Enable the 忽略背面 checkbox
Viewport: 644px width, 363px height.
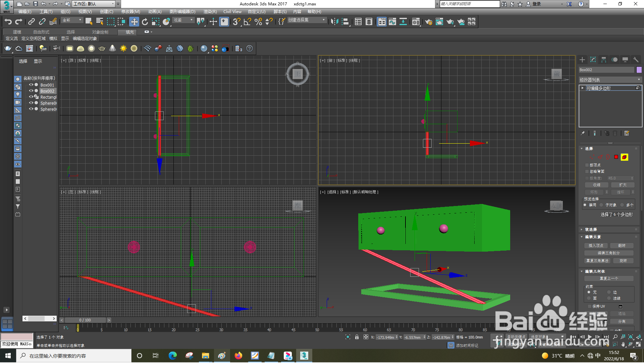click(x=587, y=171)
